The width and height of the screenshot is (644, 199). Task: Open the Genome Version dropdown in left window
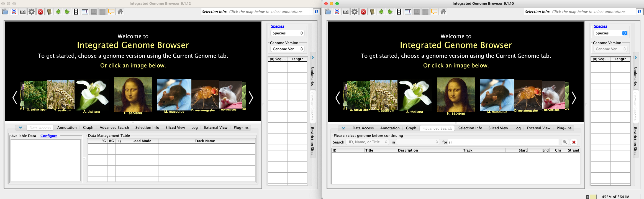tap(287, 49)
